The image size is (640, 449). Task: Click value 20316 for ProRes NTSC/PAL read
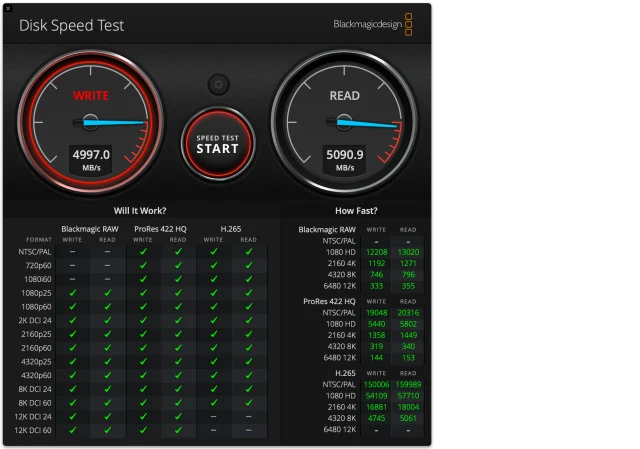coord(408,313)
